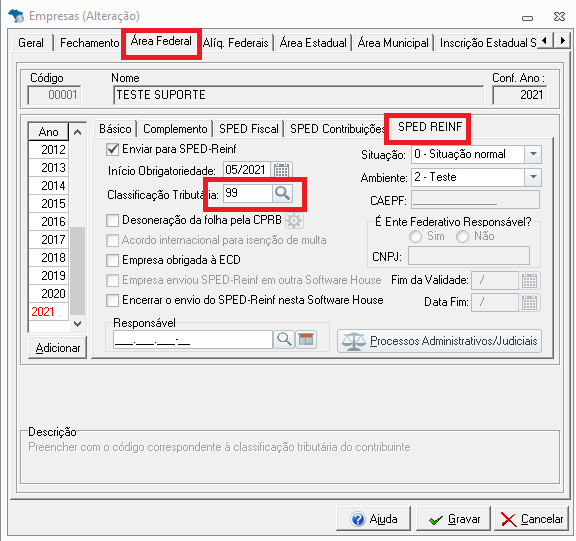
Task: Search Classificação Tributária with magnifier icon
Action: (282, 193)
